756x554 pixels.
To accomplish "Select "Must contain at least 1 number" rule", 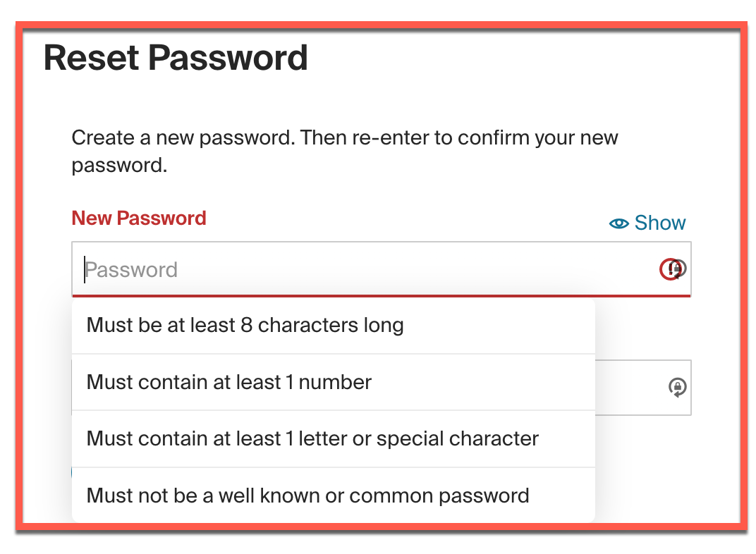I will pos(228,382).
